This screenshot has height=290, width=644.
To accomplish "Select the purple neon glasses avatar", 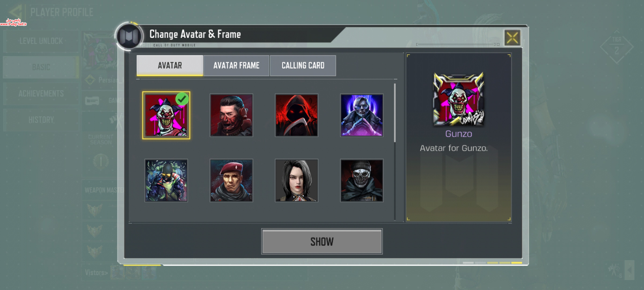I will (x=362, y=115).
